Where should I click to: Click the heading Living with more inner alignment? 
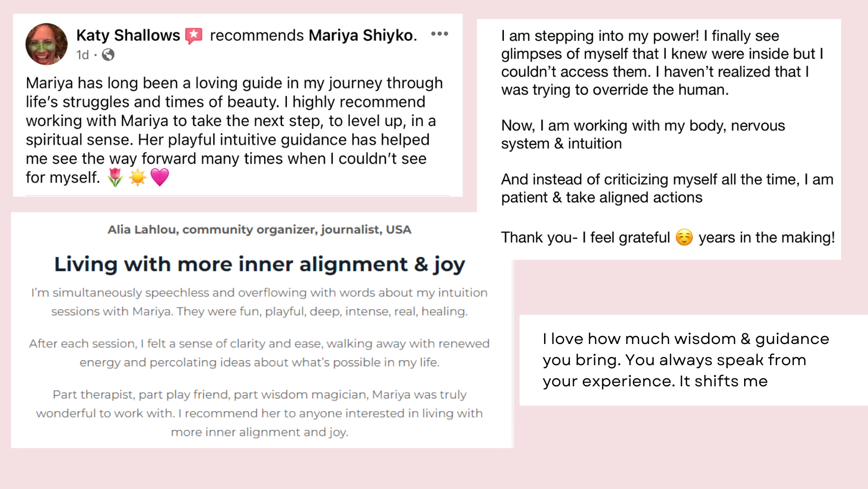click(259, 264)
